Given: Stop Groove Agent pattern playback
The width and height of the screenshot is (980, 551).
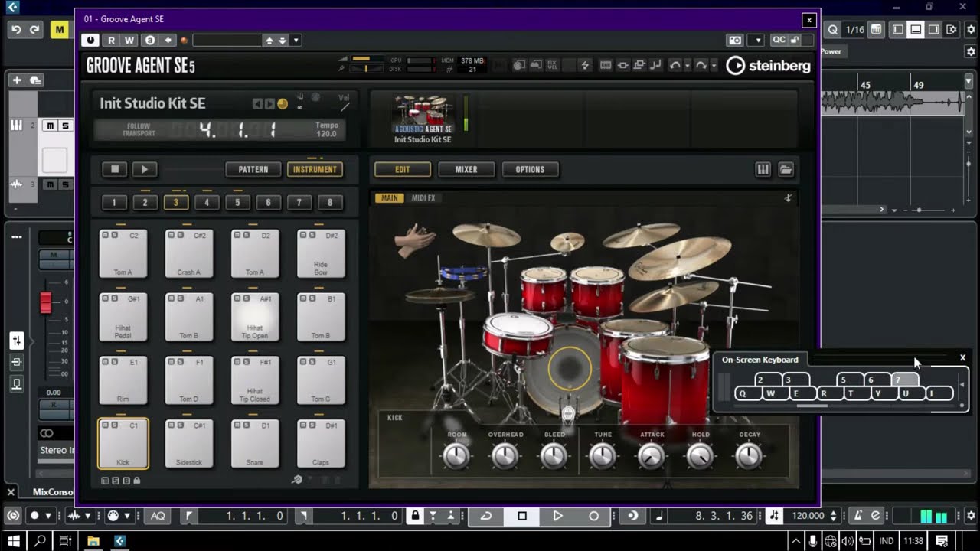Looking at the screenshot, I should (x=115, y=169).
